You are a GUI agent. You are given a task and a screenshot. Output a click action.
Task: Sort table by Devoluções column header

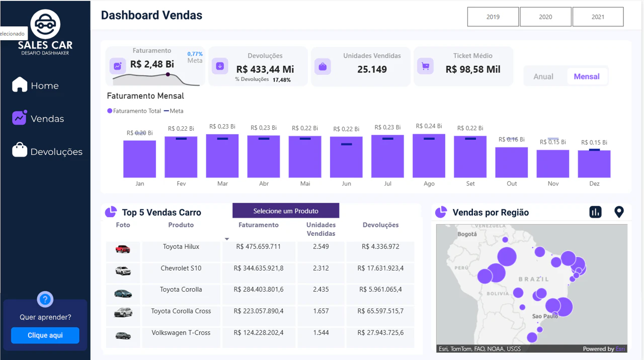[x=380, y=225]
